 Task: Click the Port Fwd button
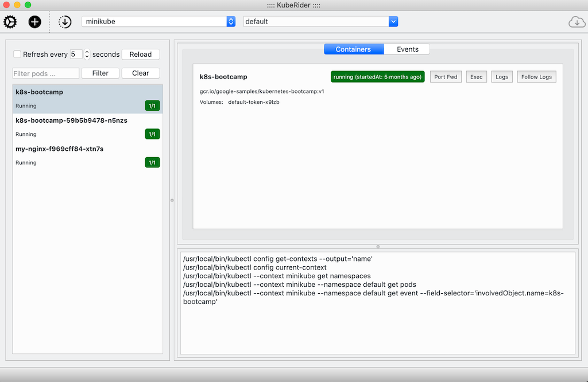tap(446, 77)
